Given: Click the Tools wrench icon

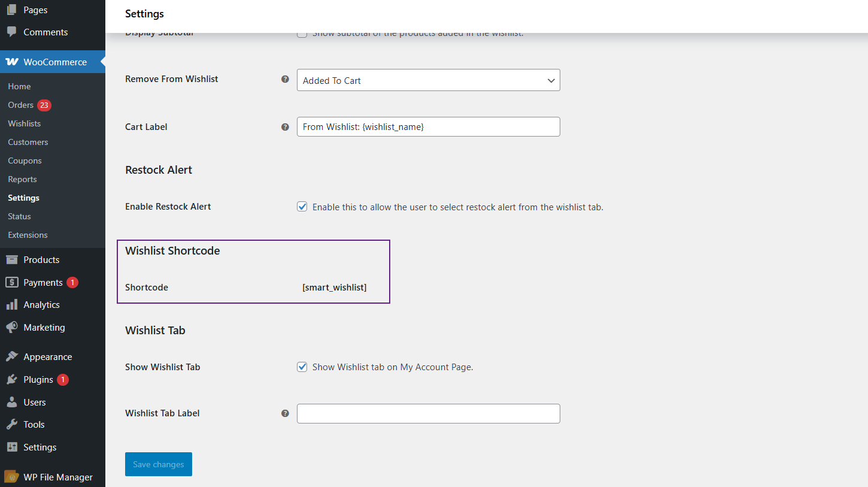Looking at the screenshot, I should 12,424.
